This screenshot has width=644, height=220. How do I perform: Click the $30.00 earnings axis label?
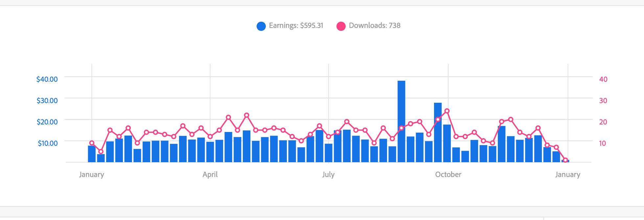click(x=47, y=100)
